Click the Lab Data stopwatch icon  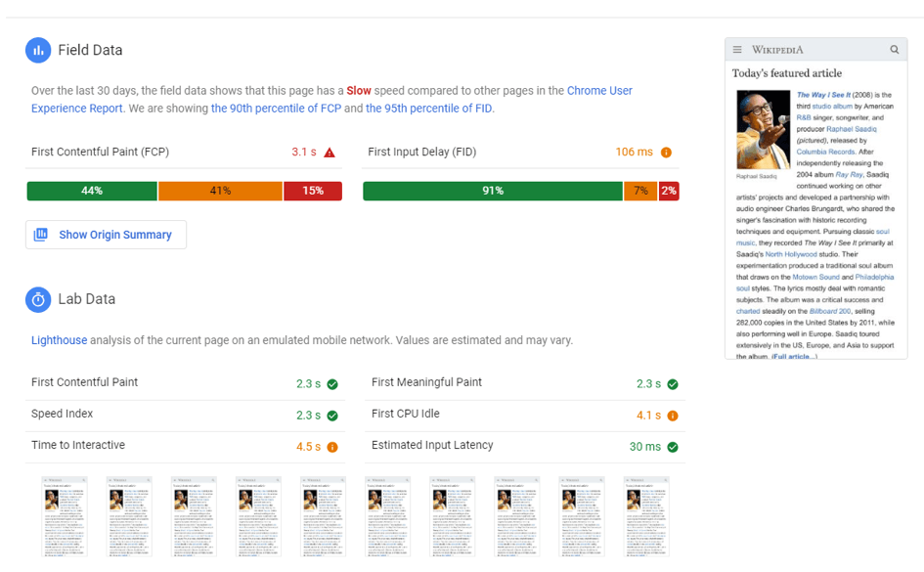(x=38, y=299)
